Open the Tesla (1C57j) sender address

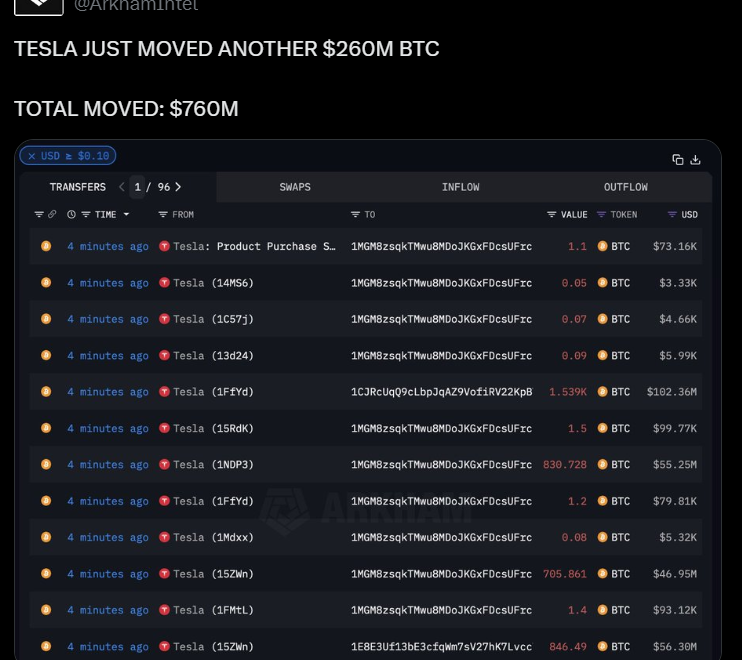[x=213, y=319]
